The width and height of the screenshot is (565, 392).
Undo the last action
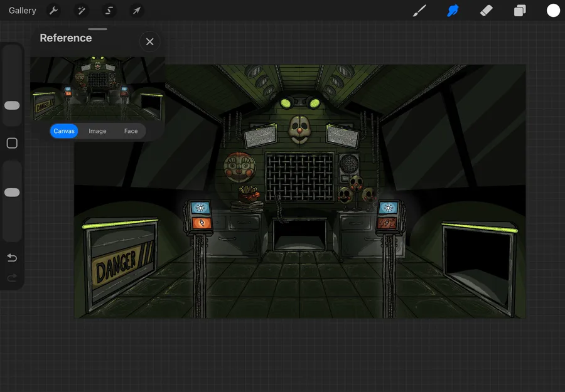tap(12, 258)
